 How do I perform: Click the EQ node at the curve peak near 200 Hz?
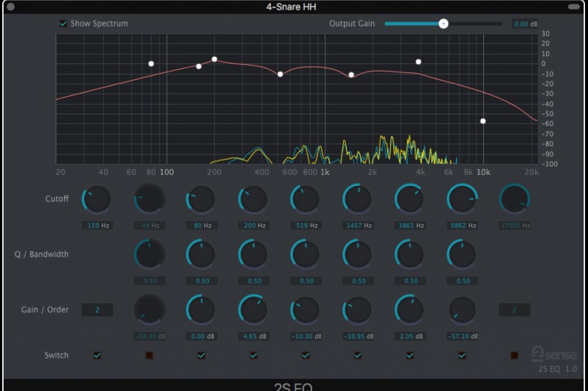tap(215, 59)
